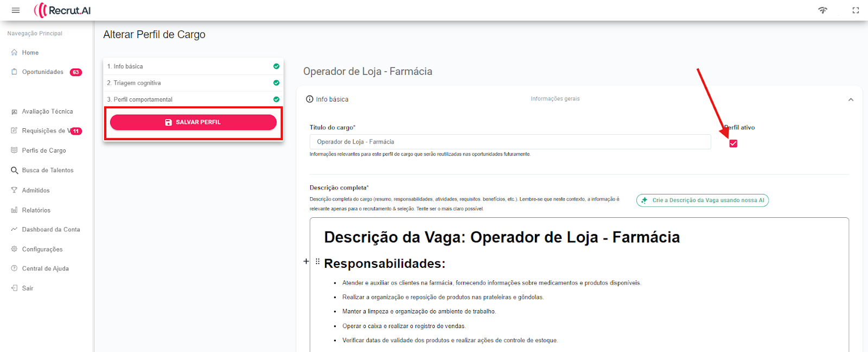This screenshot has height=352, width=868.
Task: Click Crie a Descrição da Vaga usando AI
Action: point(703,200)
